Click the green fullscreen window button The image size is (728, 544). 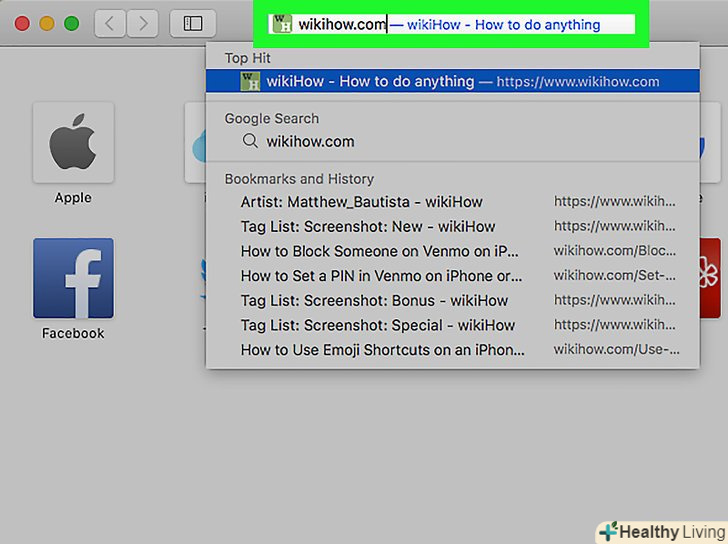[x=72, y=23]
